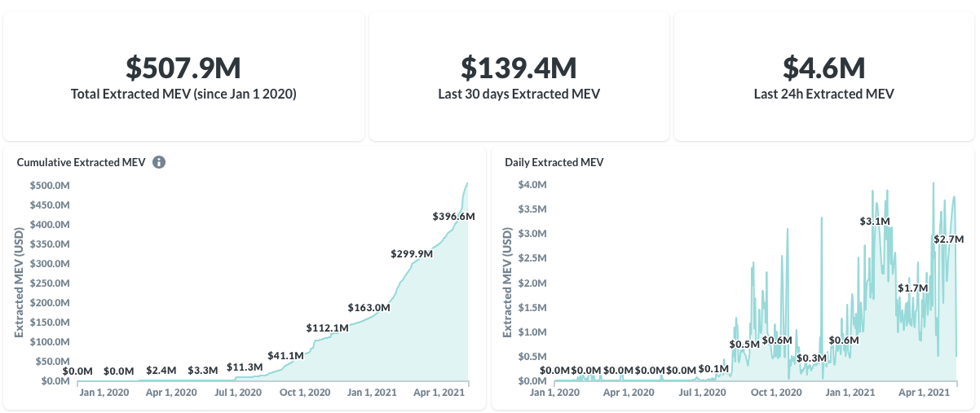
Task: Click the $300.0M y-axis tick
Action: click(50, 263)
